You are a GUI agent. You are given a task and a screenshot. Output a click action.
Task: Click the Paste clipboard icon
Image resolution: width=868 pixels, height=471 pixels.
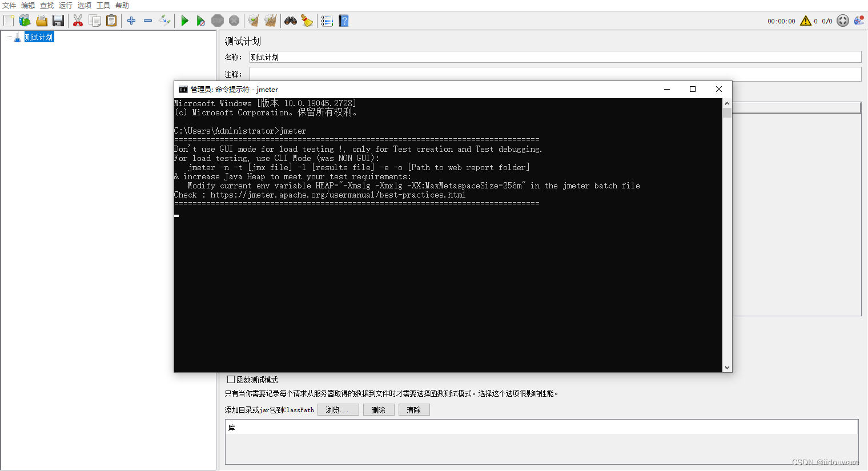[x=111, y=21]
